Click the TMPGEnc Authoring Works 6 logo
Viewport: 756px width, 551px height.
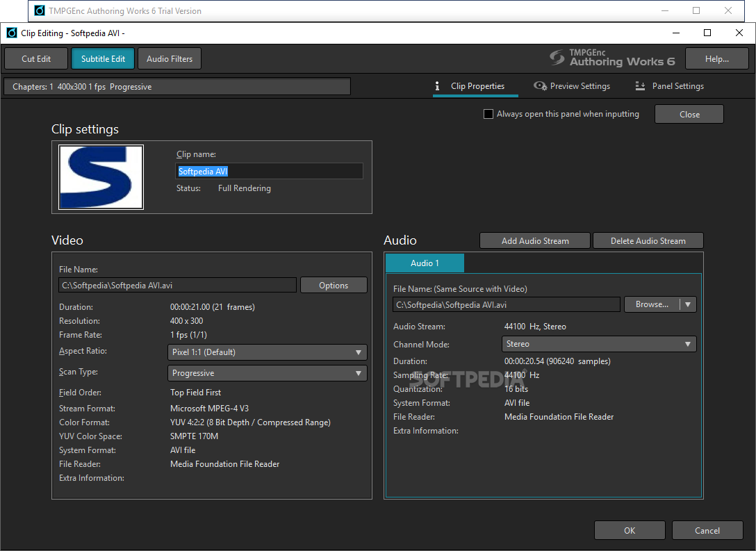click(612, 58)
